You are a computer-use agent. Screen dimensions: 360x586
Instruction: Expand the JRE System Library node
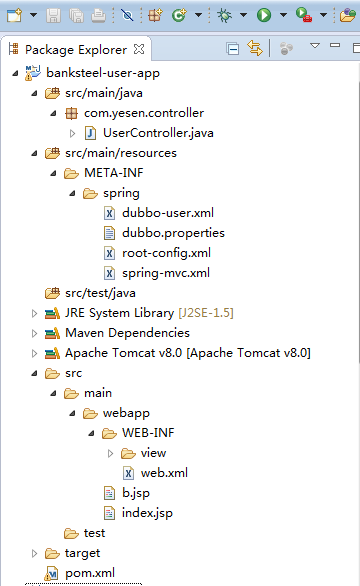click(x=34, y=313)
